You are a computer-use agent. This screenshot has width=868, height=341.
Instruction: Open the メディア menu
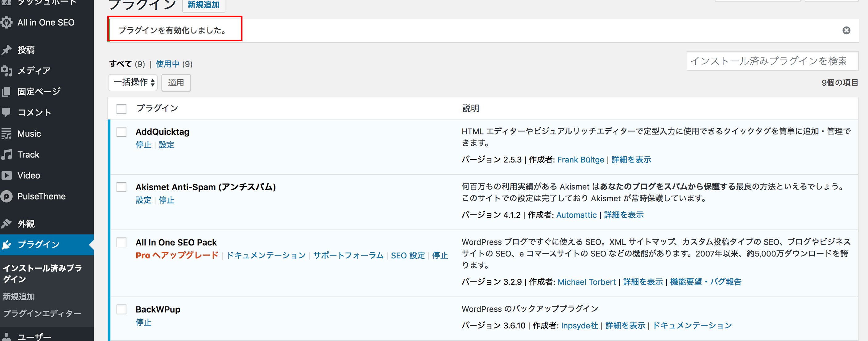click(34, 71)
